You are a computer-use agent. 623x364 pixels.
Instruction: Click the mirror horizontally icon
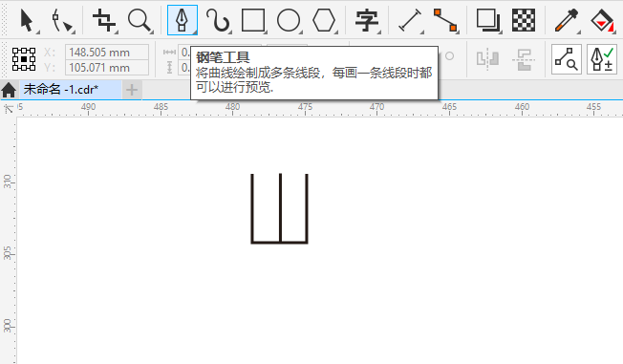click(488, 59)
